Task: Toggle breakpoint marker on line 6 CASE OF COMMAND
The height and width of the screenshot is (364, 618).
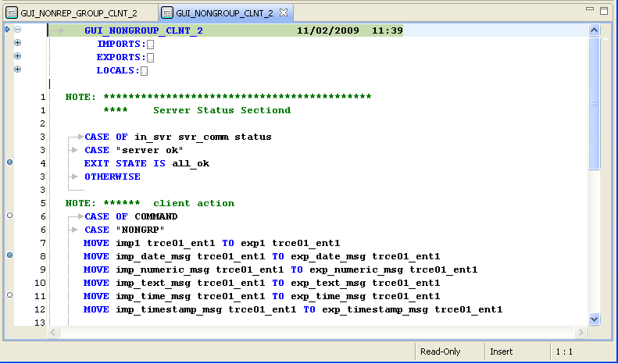Action: 10,215
